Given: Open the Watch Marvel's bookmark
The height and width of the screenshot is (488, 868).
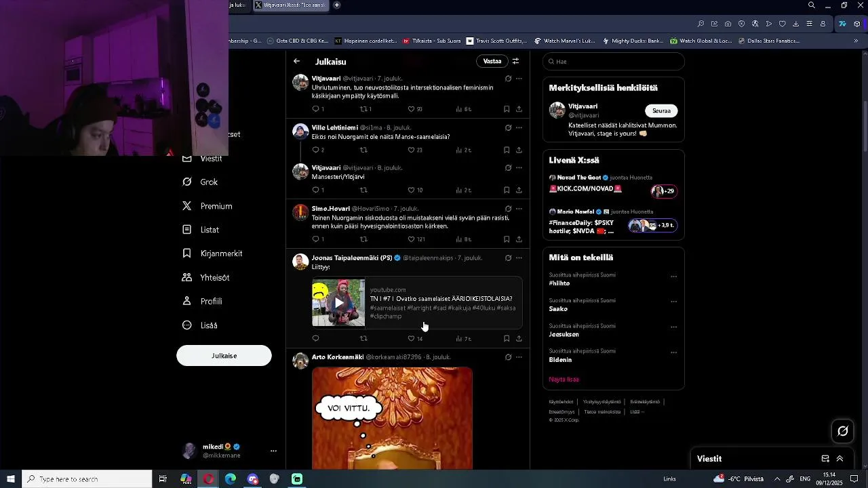Looking at the screenshot, I should coord(564,41).
